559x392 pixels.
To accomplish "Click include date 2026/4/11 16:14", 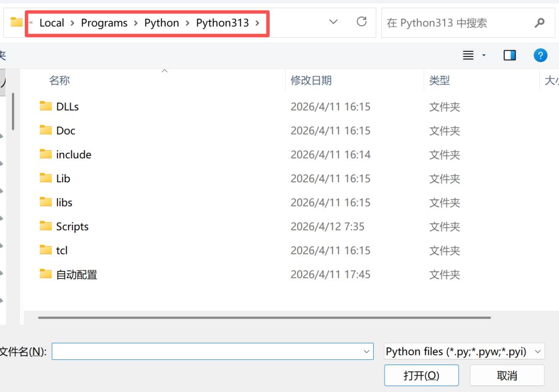I will click(330, 154).
